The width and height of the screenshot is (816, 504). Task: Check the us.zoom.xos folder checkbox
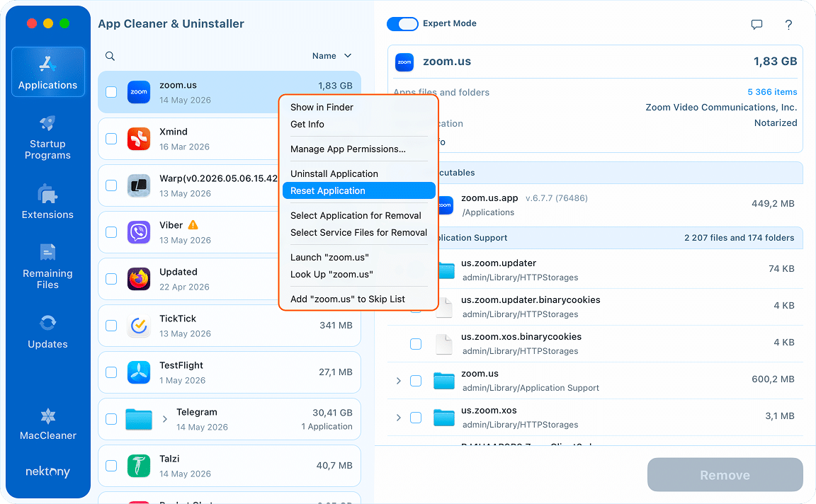(x=416, y=418)
